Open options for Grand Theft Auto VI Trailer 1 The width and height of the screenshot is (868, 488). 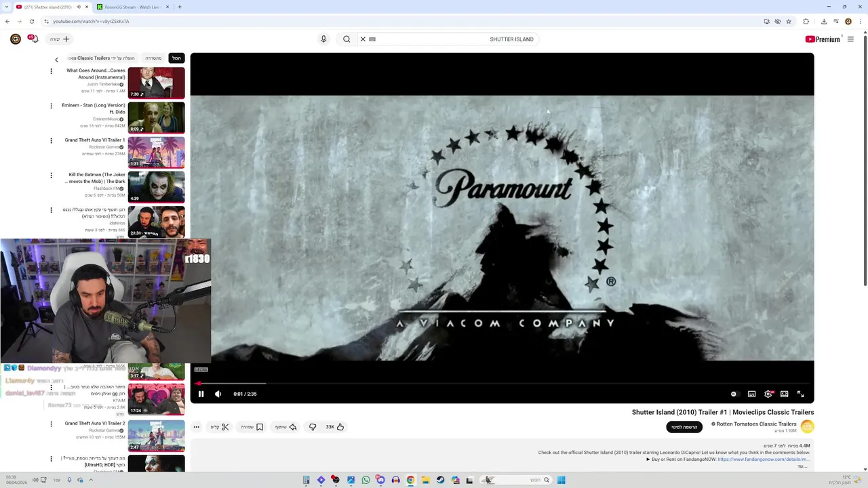pyautogui.click(x=51, y=140)
